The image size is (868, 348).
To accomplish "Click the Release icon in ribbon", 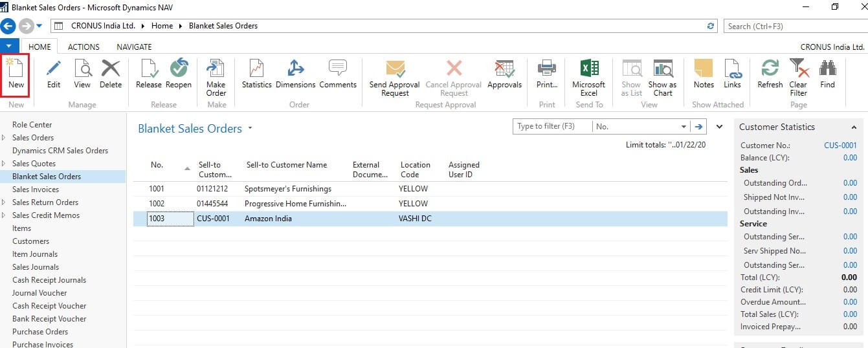I will 148,74.
